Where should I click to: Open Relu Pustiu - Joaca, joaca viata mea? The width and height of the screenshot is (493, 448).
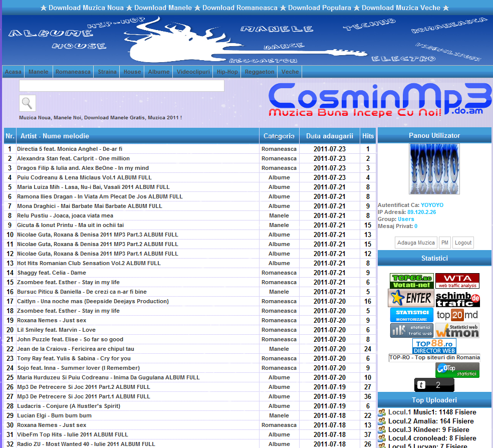tap(65, 215)
